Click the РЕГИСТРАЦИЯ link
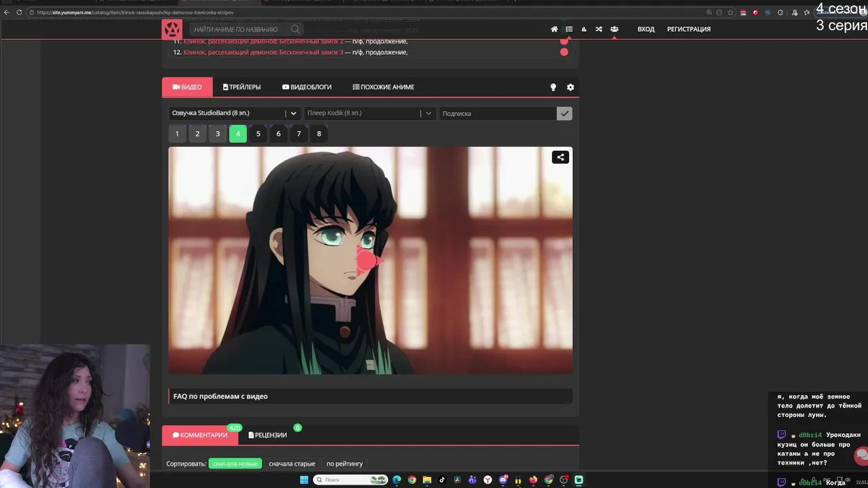Viewport: 868px width, 488px height. (x=689, y=29)
